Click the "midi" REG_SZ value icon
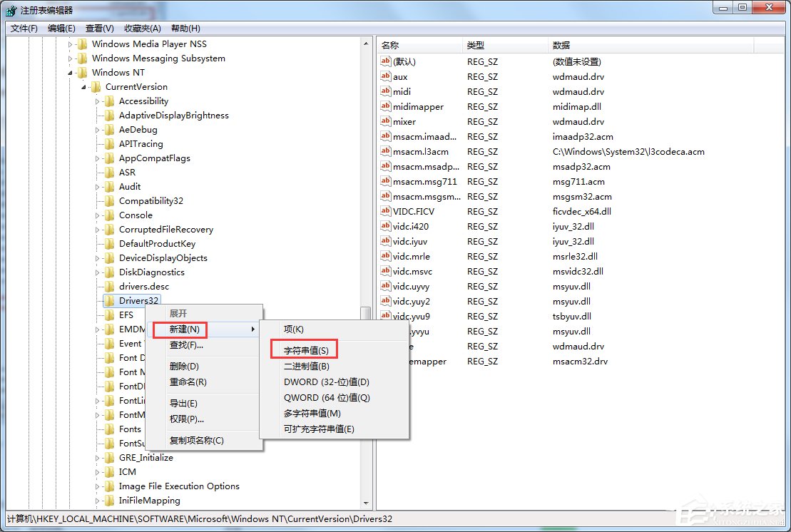The width and height of the screenshot is (791, 532). [x=385, y=91]
